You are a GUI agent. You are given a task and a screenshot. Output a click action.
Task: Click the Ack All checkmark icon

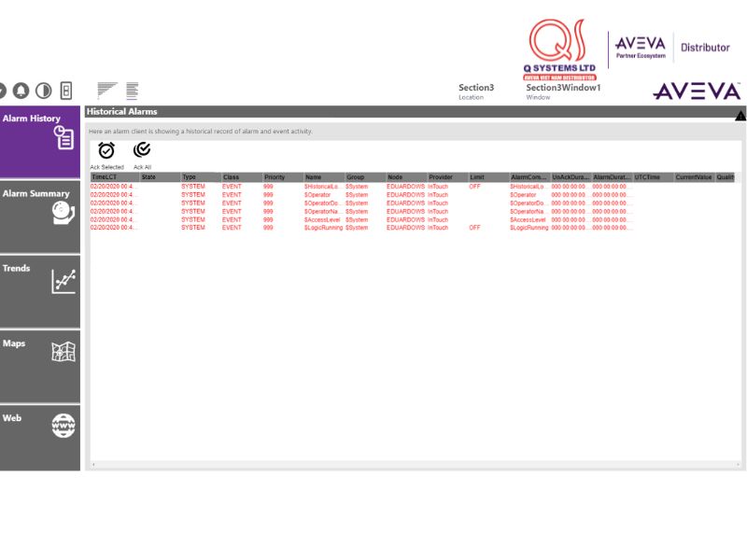[142, 149]
